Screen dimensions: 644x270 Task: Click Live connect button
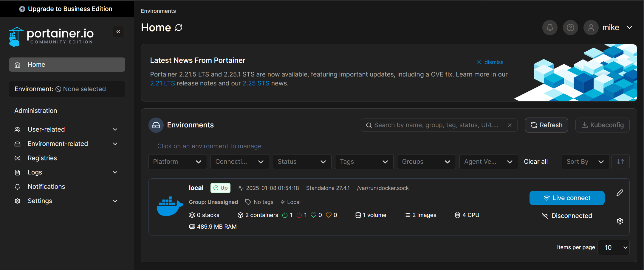(567, 198)
